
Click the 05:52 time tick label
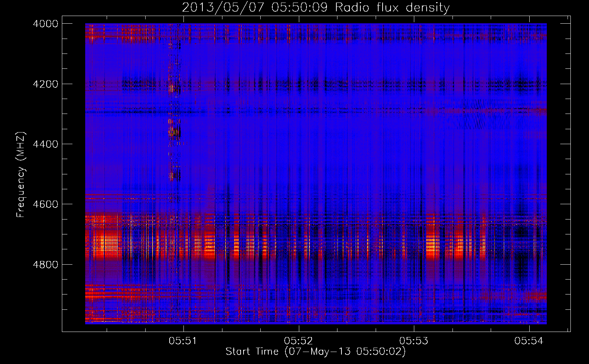pos(299,341)
